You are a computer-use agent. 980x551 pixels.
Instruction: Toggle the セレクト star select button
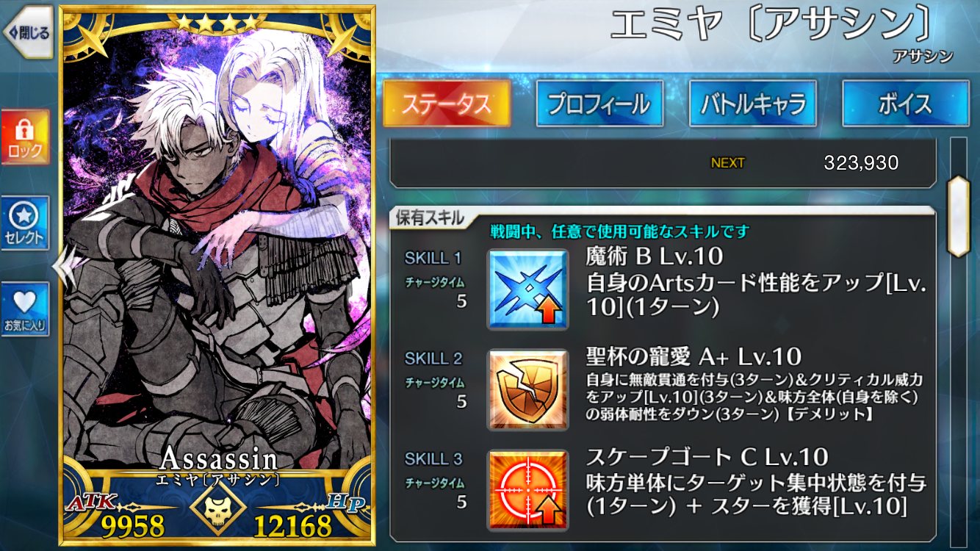[x=26, y=223]
